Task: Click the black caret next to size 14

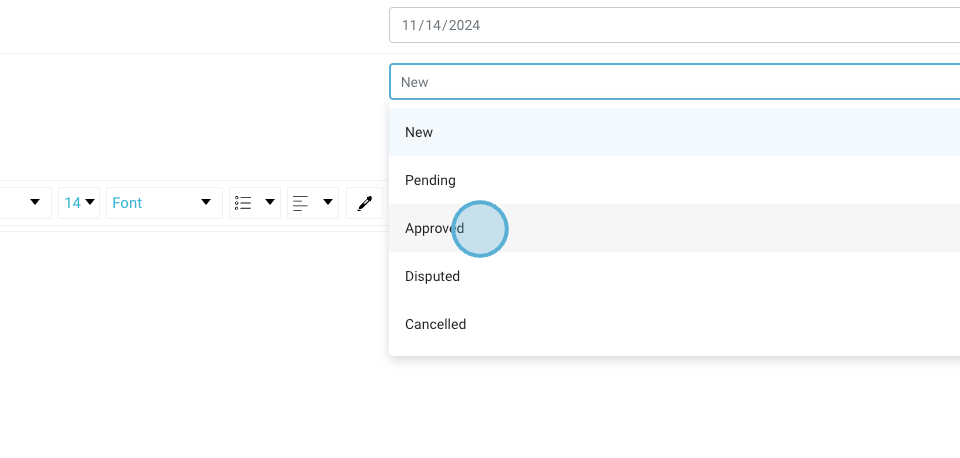Action: (91, 203)
